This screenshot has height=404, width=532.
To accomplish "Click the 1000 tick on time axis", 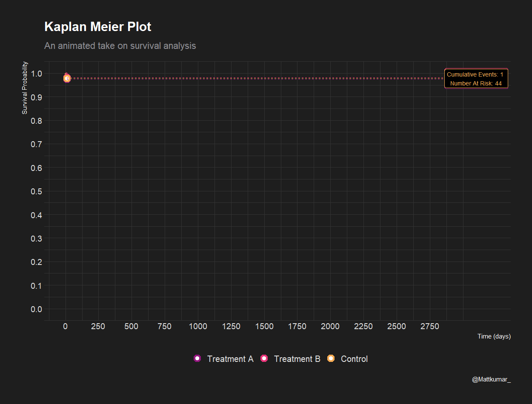I will pyautogui.click(x=198, y=326).
